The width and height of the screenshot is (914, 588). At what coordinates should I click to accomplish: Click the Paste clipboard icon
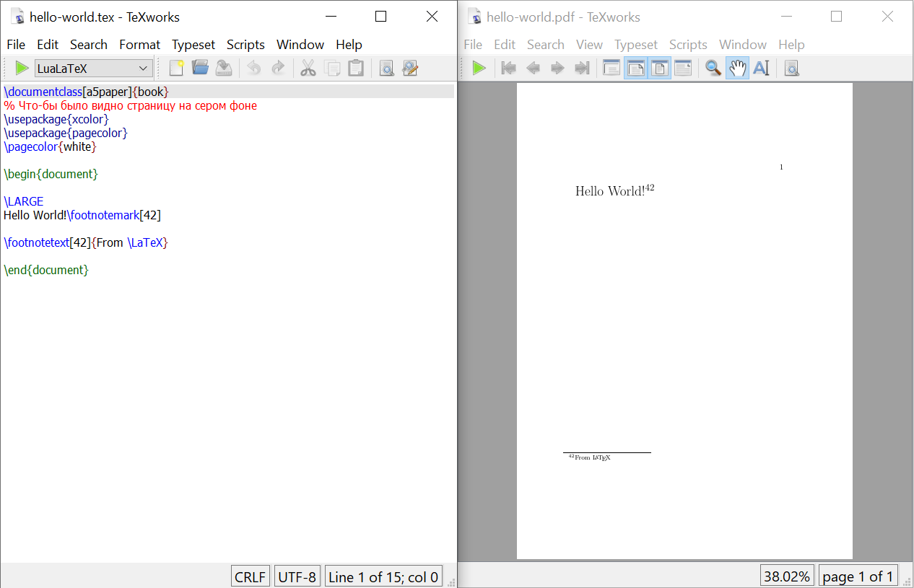pos(355,69)
